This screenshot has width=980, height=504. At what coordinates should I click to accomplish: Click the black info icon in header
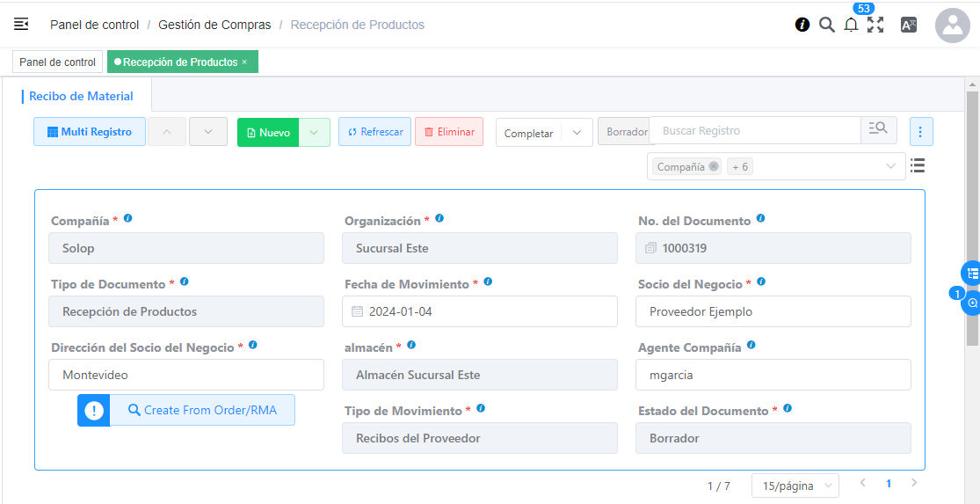[x=802, y=25]
